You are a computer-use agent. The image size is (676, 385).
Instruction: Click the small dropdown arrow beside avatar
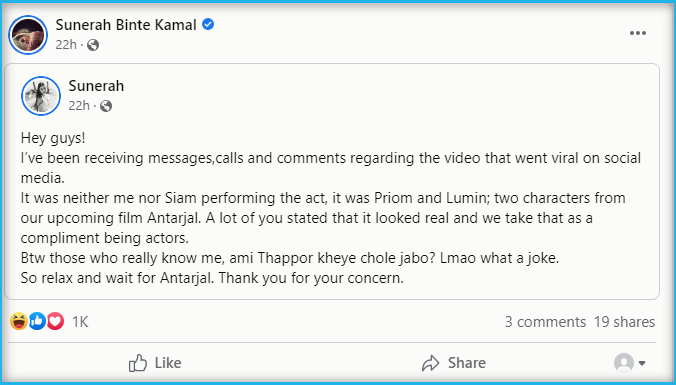[x=642, y=363]
